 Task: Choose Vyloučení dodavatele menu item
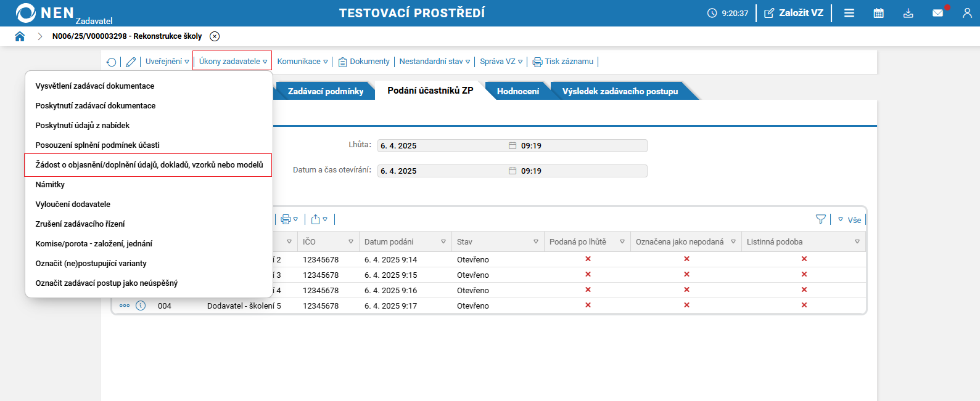[x=73, y=205]
